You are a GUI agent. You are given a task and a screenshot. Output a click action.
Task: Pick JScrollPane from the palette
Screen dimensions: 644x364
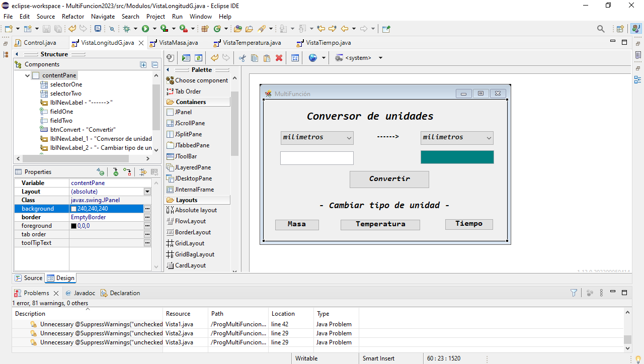(186, 123)
